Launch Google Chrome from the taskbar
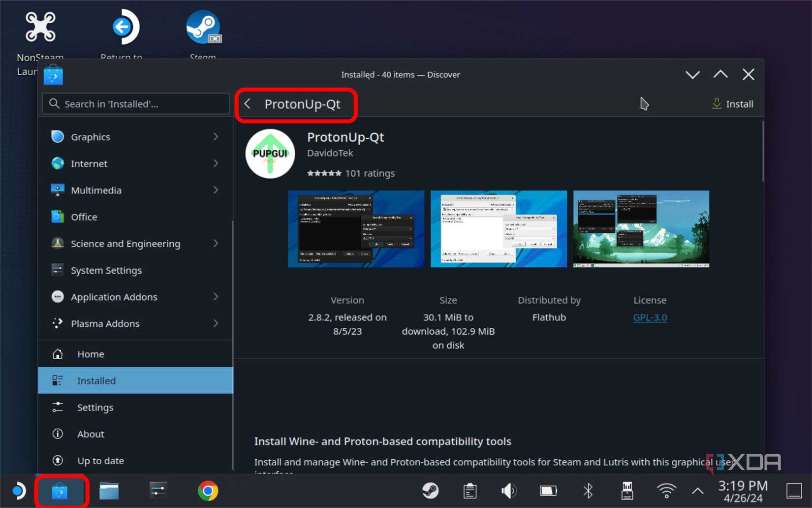812x508 pixels. click(x=208, y=491)
